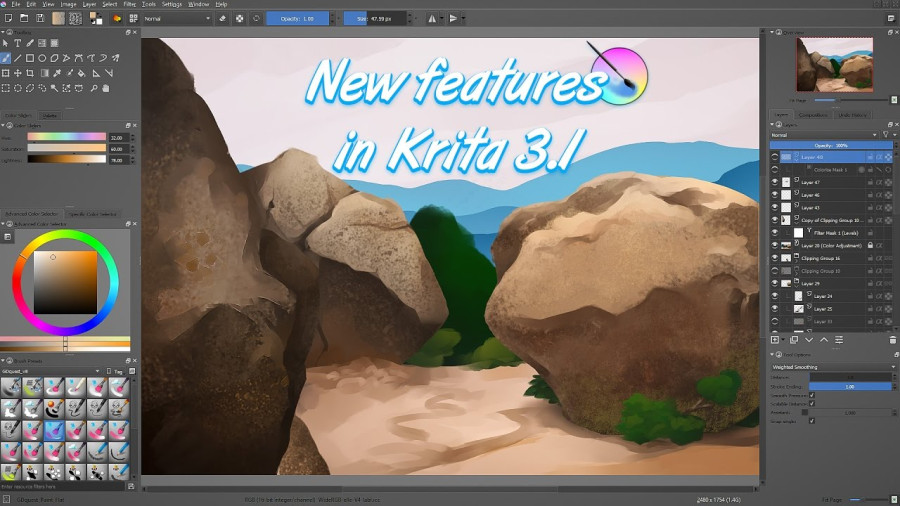Open the fill pattern chooser in the toolbar
The height and width of the screenshot is (506, 900).
pos(75,18)
